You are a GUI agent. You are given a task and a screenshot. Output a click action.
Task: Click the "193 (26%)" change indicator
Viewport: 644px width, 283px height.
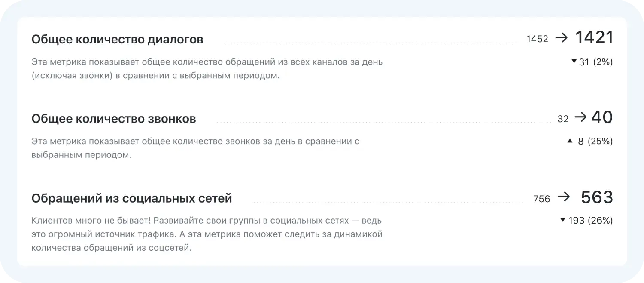(590, 221)
